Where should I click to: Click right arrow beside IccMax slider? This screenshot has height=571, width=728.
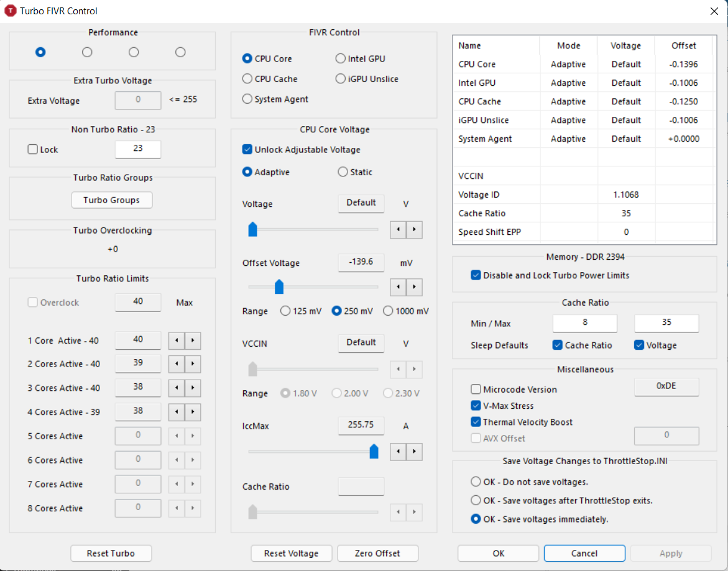tap(414, 451)
